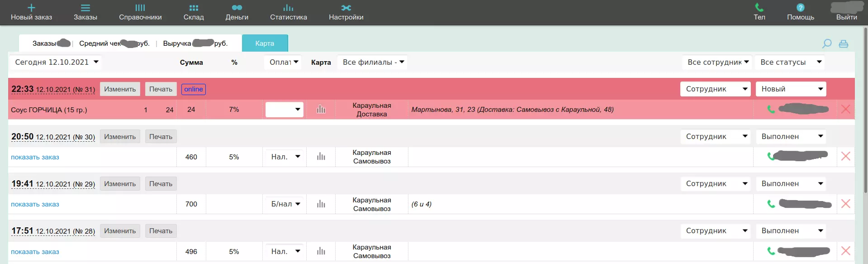The width and height of the screenshot is (868, 264).
Task: Click green phone icon in order № 29 row
Action: 771,204
